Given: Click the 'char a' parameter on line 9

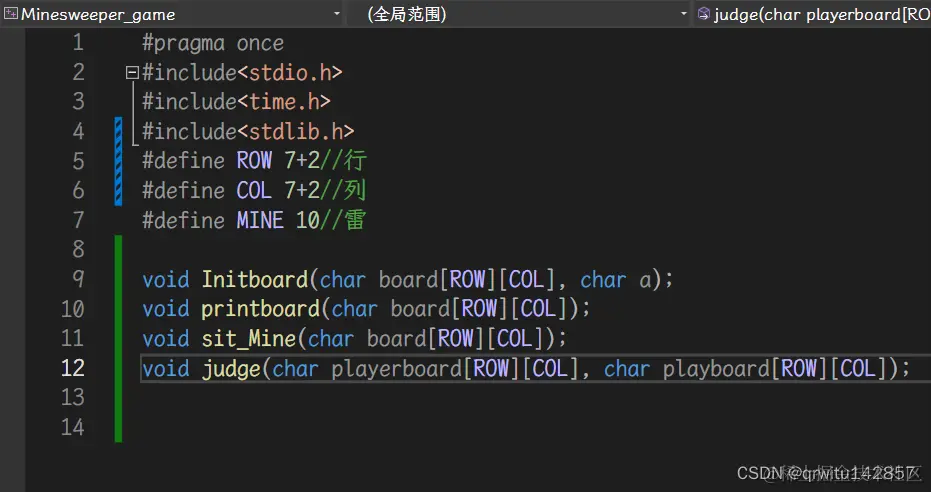Looking at the screenshot, I should point(616,279).
